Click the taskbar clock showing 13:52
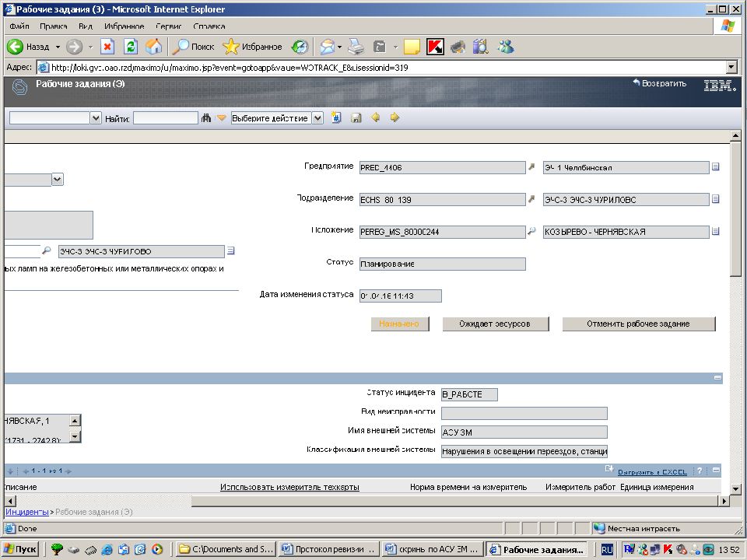 click(x=729, y=550)
